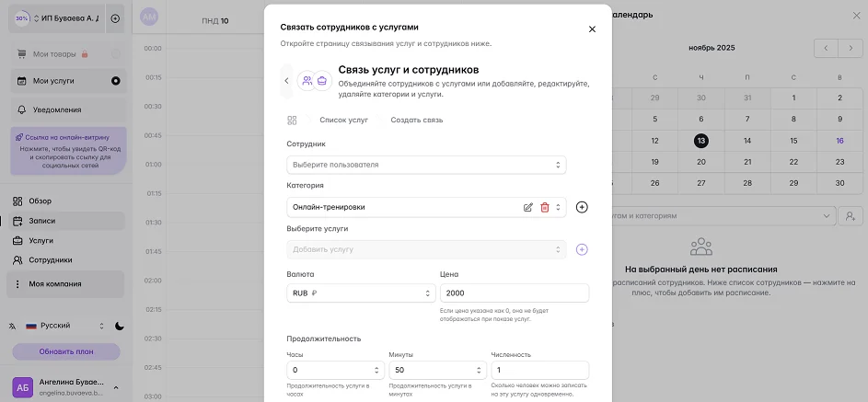Screen dimensions: 868x402
Task: Go to next month in the calendar
Action: click(849, 47)
